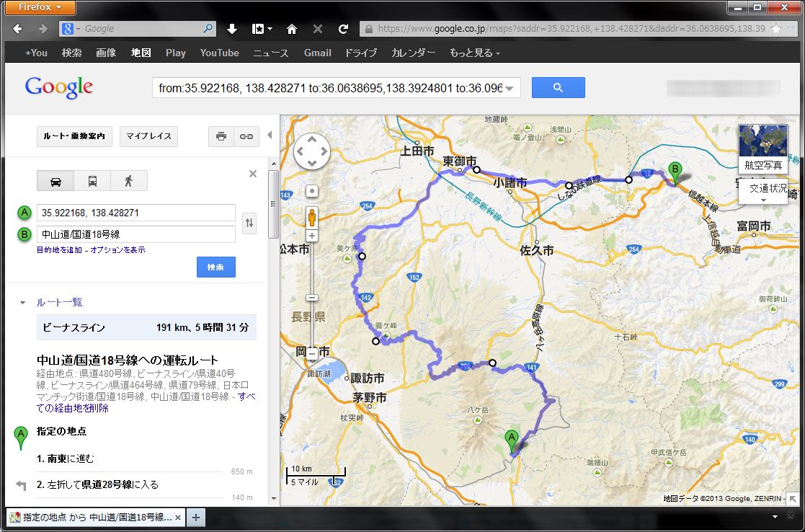
Task: Click the map zoom slider handle
Action: [x=311, y=298]
